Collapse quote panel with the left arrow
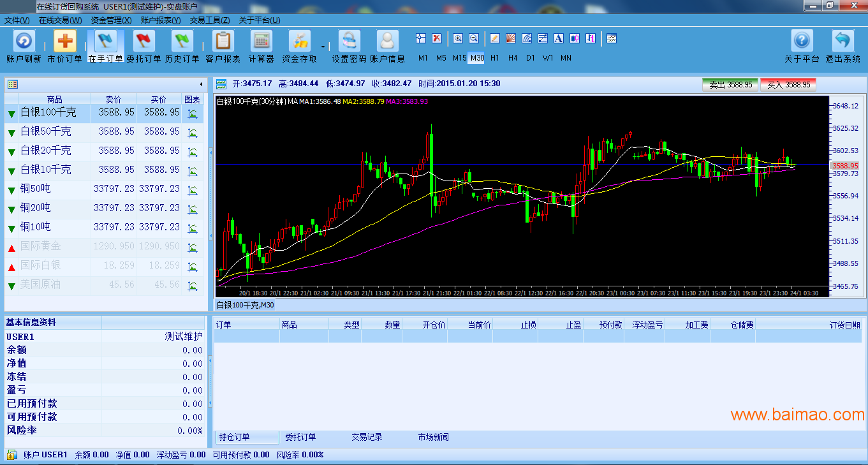Viewport: 868px width, 465px height. coord(202,84)
